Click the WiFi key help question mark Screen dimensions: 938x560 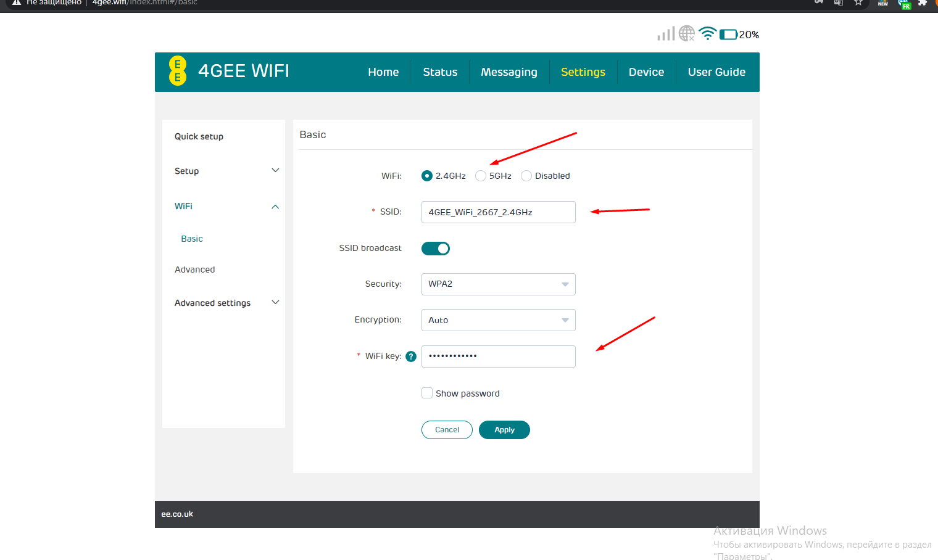(411, 356)
